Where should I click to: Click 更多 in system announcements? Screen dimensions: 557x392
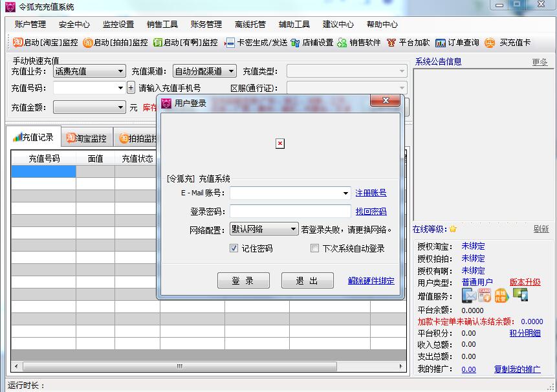540,62
